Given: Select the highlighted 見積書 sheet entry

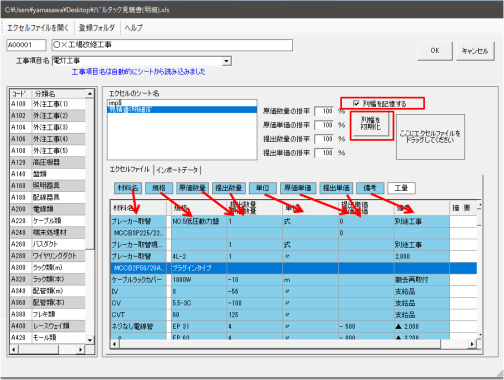Looking at the screenshot, I should point(182,110).
